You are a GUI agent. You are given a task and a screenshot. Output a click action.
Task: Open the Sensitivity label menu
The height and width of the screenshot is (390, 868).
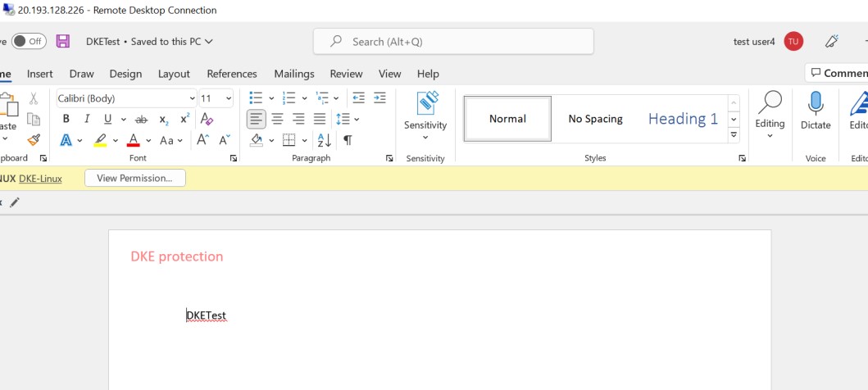point(425,116)
